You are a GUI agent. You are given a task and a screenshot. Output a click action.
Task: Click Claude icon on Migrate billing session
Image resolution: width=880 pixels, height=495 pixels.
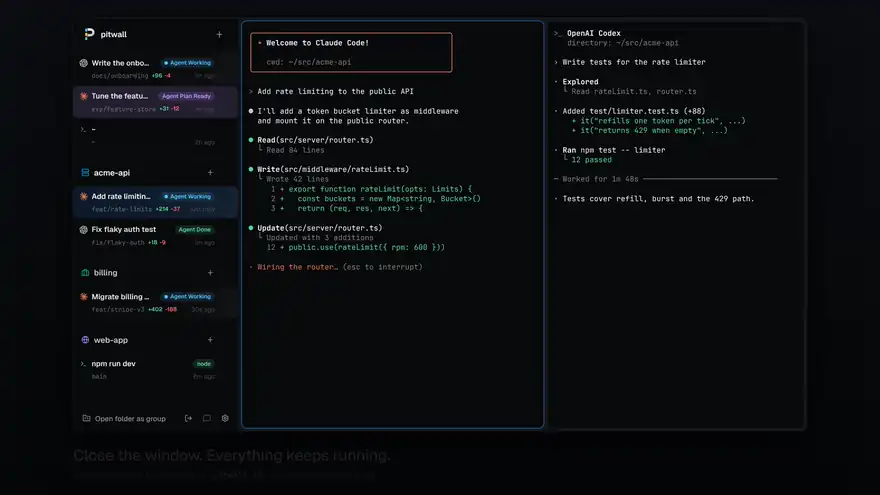click(x=84, y=296)
